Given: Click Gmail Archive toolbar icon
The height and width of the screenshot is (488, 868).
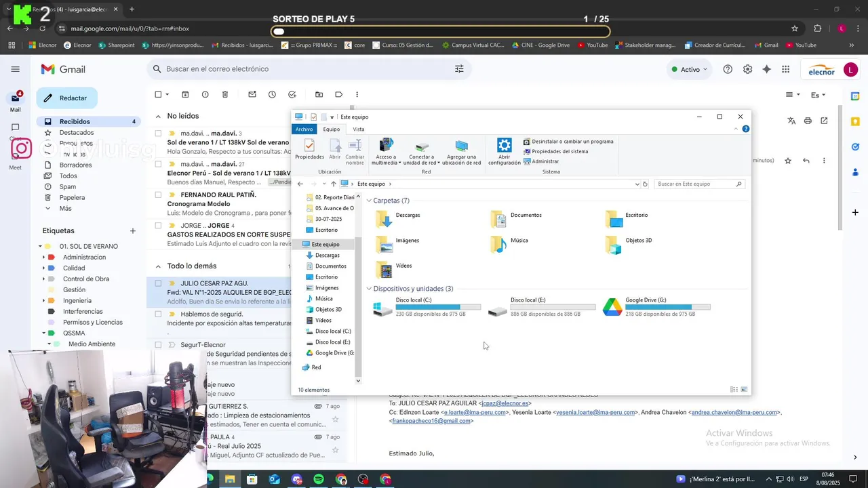Looking at the screenshot, I should tap(185, 94).
